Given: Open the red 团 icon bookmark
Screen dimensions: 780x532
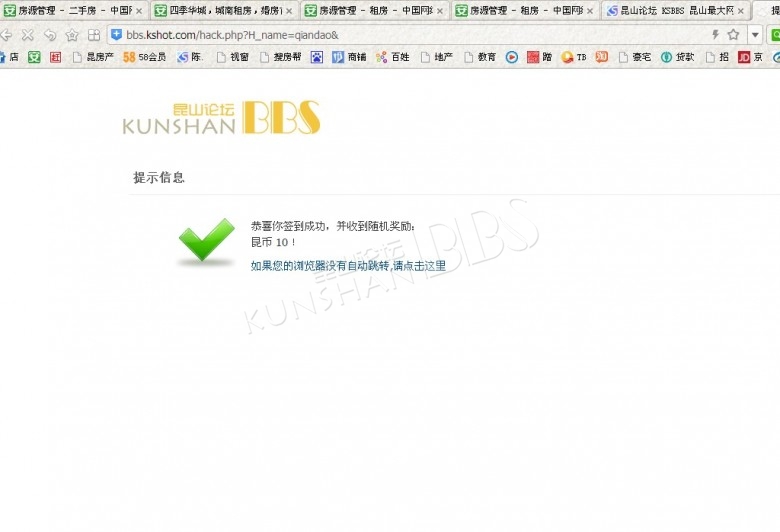Looking at the screenshot, I should click(55, 57).
